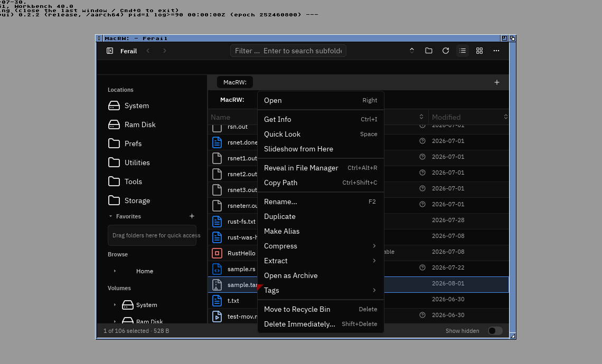Screen dimensions: 602x364
Task: Click the t.txt document icon
Action: click(x=217, y=301)
